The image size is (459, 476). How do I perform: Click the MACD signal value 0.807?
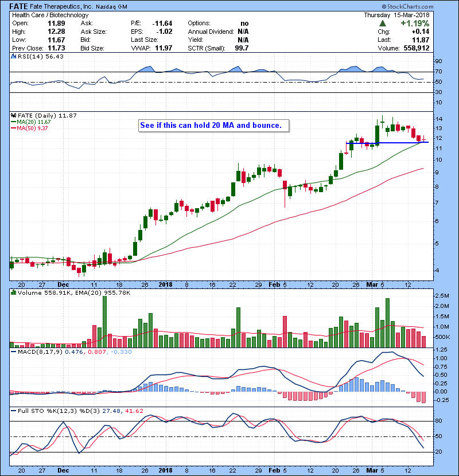pyautogui.click(x=96, y=352)
